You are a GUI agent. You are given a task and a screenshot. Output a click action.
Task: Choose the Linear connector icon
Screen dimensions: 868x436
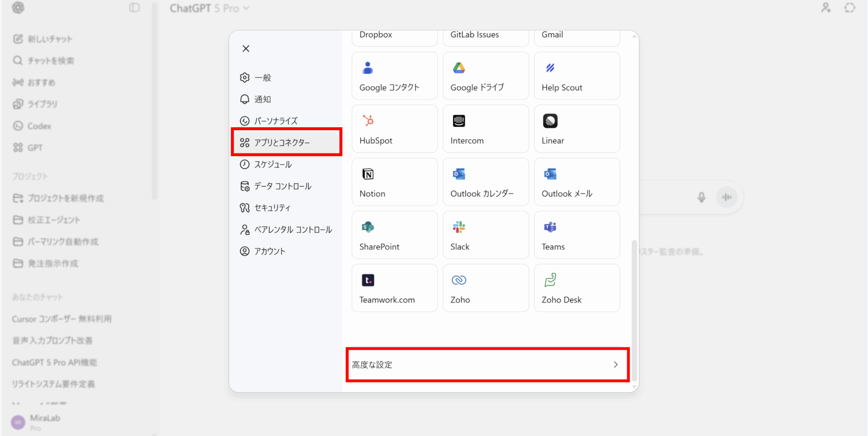click(x=550, y=121)
